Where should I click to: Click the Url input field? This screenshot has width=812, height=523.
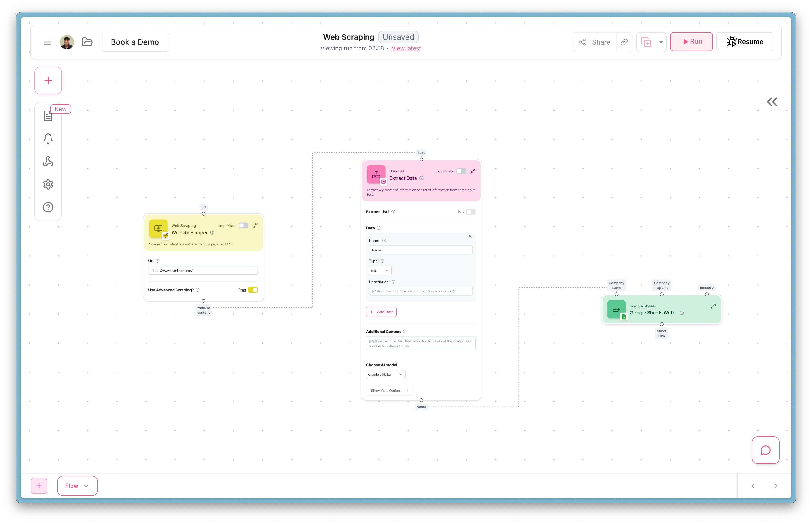[x=203, y=270]
